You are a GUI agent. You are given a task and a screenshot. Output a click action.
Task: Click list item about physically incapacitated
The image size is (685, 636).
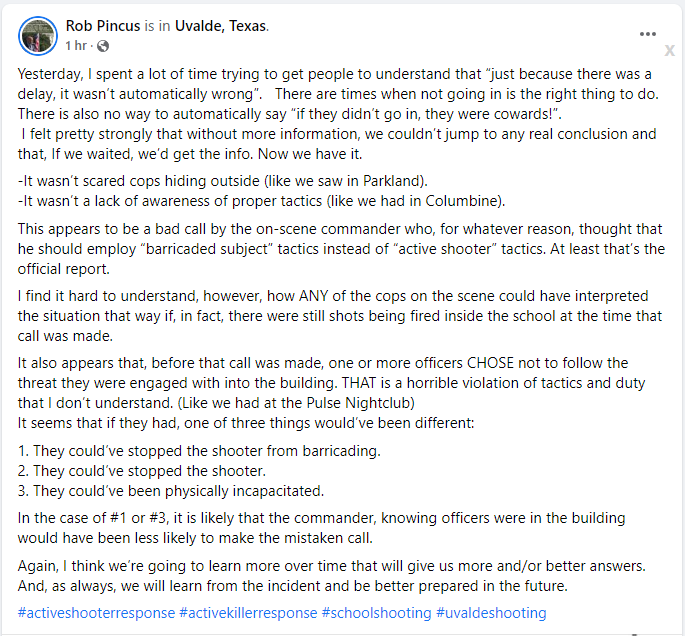click(x=171, y=491)
